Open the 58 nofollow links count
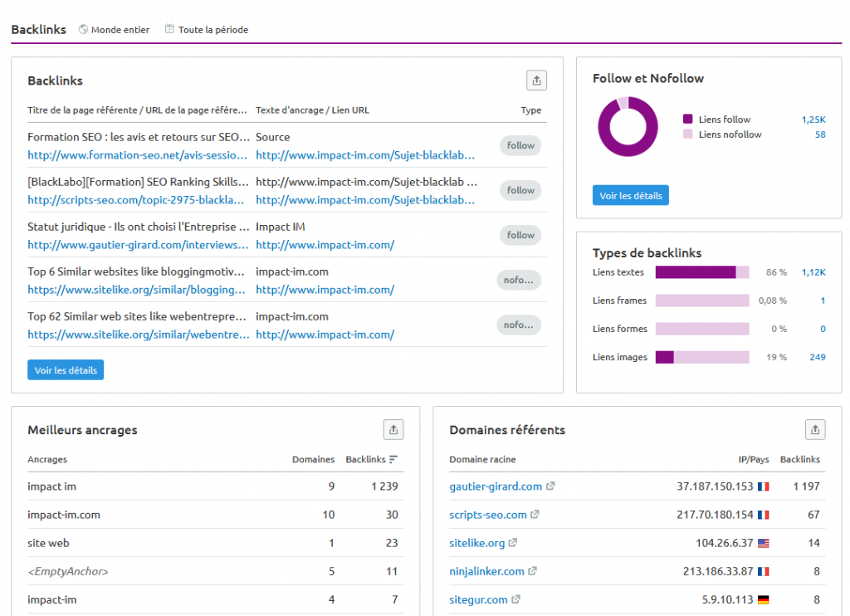850x616 pixels. [819, 134]
